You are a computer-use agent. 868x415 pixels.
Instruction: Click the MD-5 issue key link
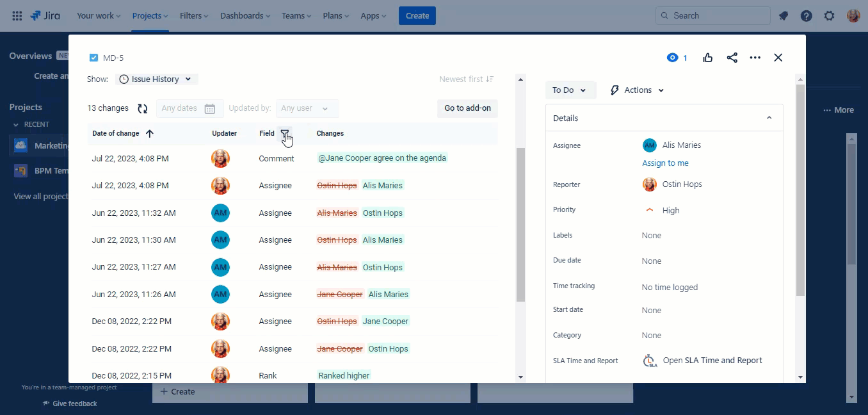[x=113, y=58]
